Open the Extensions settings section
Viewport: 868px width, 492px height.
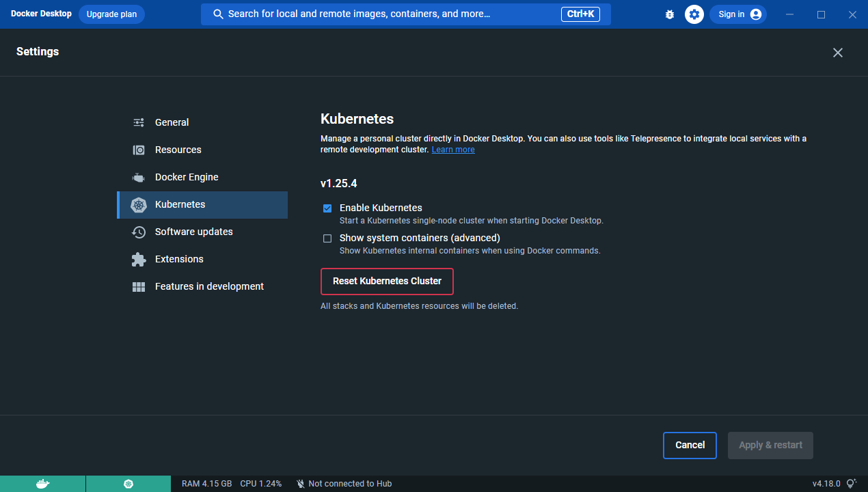[x=202, y=259]
